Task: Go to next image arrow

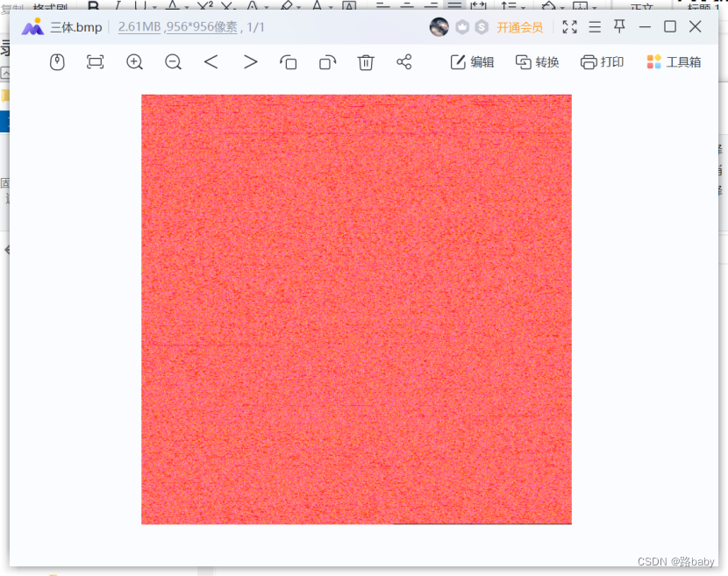Action: (x=250, y=61)
